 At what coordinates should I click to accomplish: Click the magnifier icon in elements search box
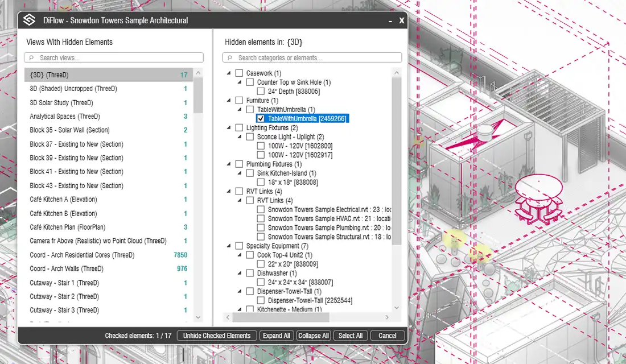click(229, 58)
